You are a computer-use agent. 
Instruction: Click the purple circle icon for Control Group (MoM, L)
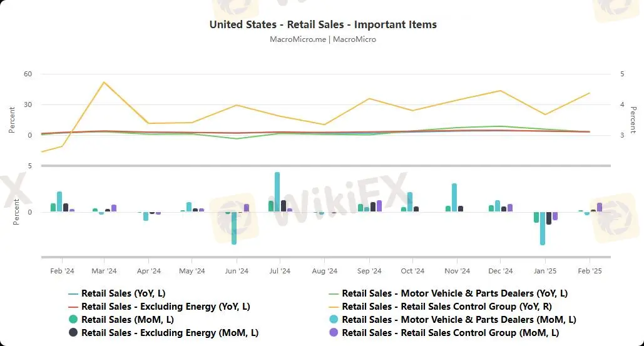tap(334, 333)
